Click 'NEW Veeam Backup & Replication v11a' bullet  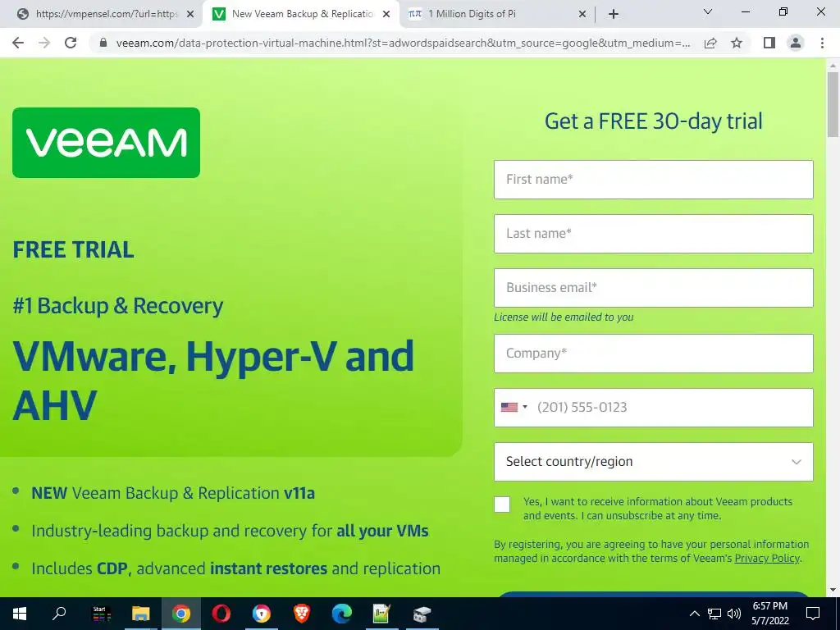point(173,493)
